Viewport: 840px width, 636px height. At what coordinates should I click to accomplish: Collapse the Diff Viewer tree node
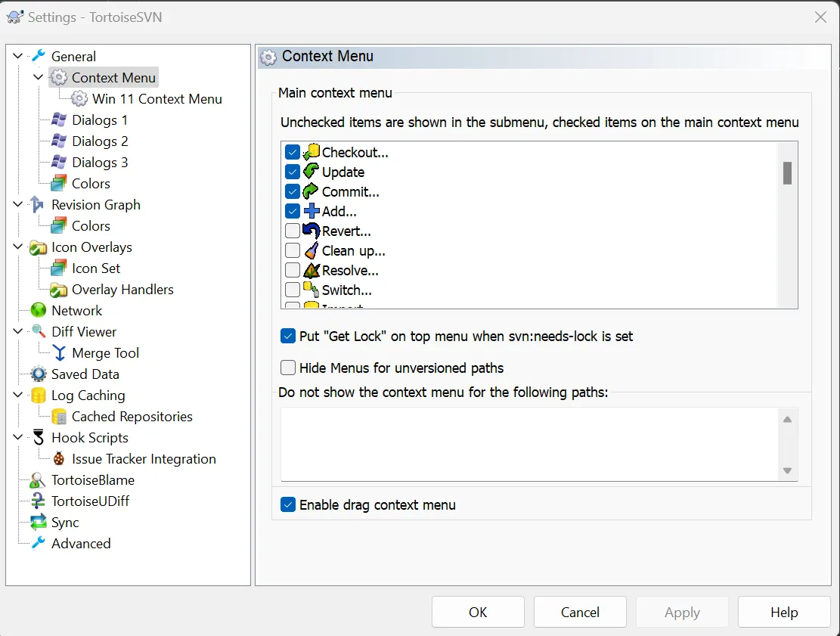coord(17,331)
